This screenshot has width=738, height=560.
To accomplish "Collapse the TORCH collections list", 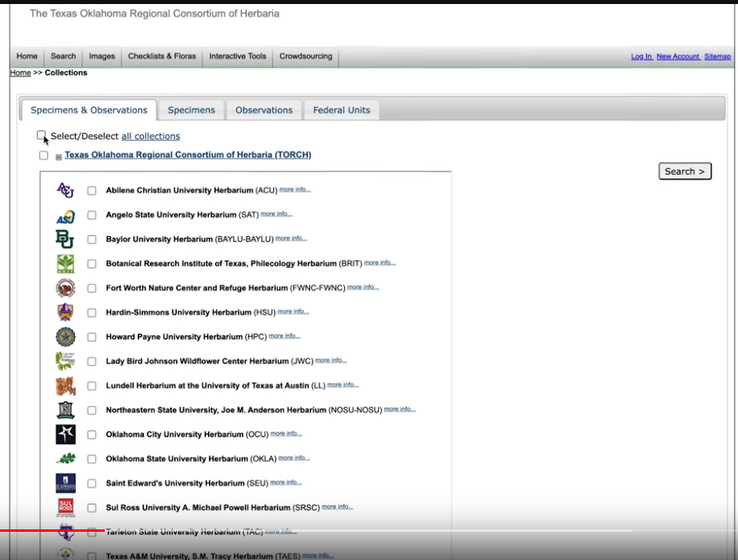I will point(59,157).
